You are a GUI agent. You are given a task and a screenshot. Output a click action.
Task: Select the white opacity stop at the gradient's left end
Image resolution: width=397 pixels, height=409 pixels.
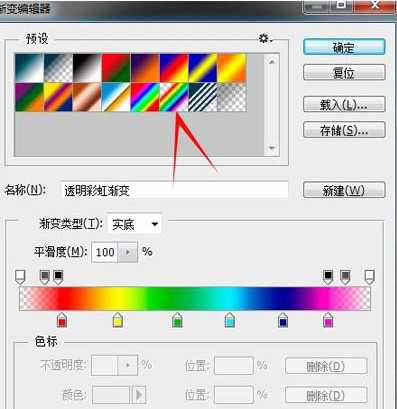[20, 277]
